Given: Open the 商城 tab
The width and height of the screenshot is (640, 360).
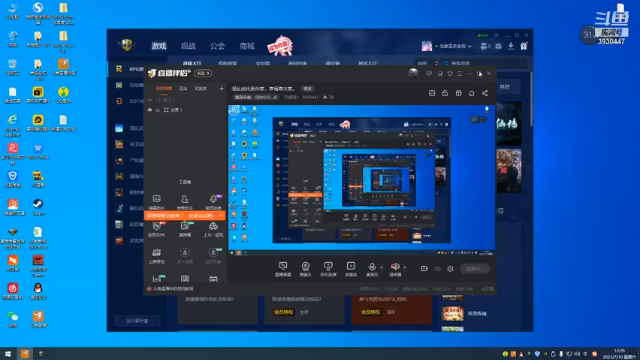Looking at the screenshot, I should [247, 46].
